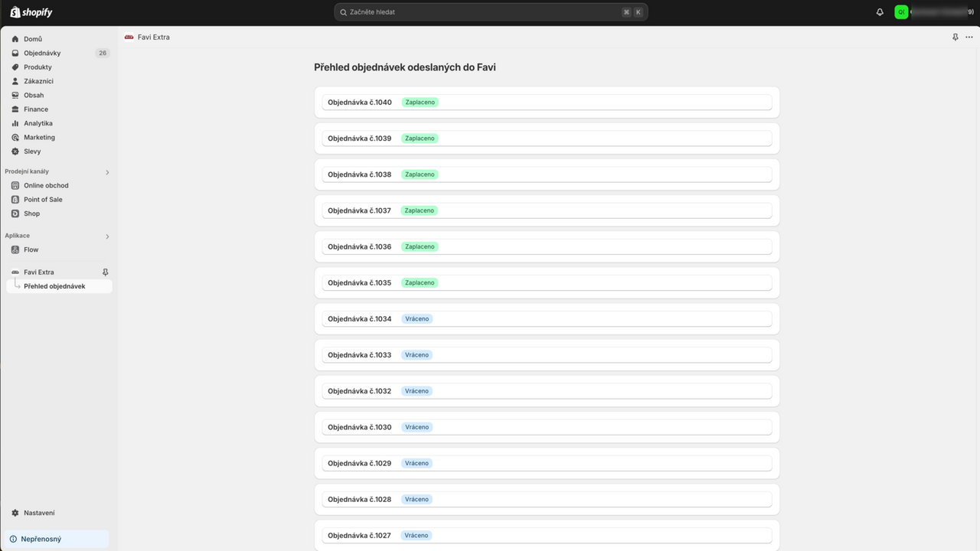Image resolution: width=980 pixels, height=551 pixels.
Task: Unpin Favi Extra using the sidebar pin icon
Action: (x=106, y=272)
